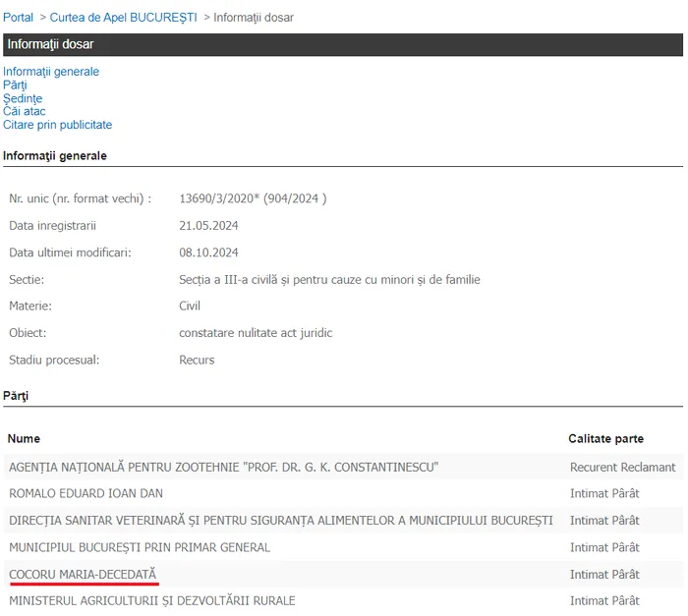Select the Agenția Națională pentru Zootehnie row
The image size is (688, 616).
pyautogui.click(x=224, y=467)
